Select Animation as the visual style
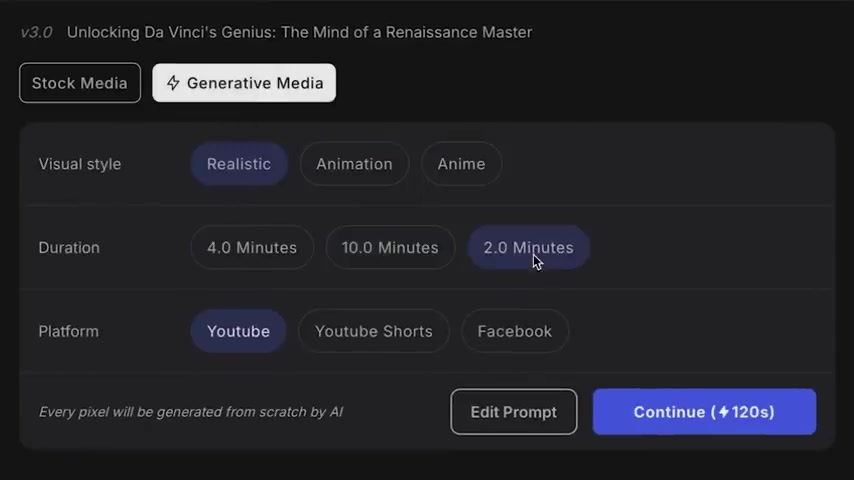Viewport: 854px width, 480px height. tap(354, 164)
